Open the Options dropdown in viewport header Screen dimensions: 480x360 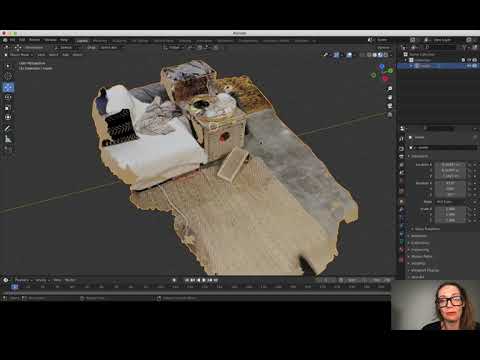tap(384, 48)
